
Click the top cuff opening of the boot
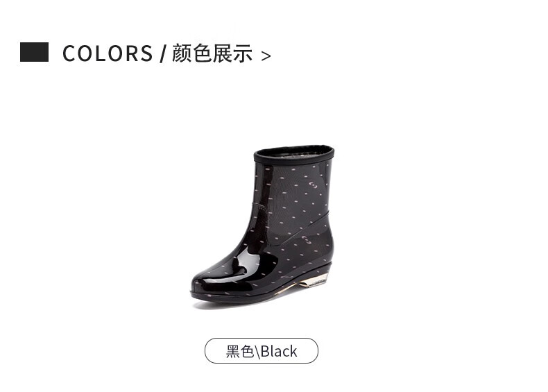[x=294, y=153]
